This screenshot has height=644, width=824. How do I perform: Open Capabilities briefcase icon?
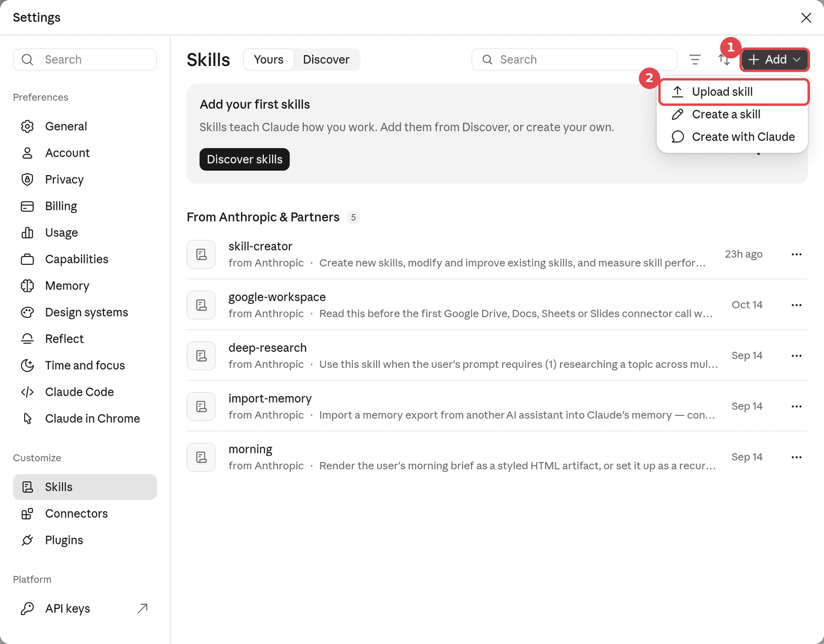click(27, 259)
